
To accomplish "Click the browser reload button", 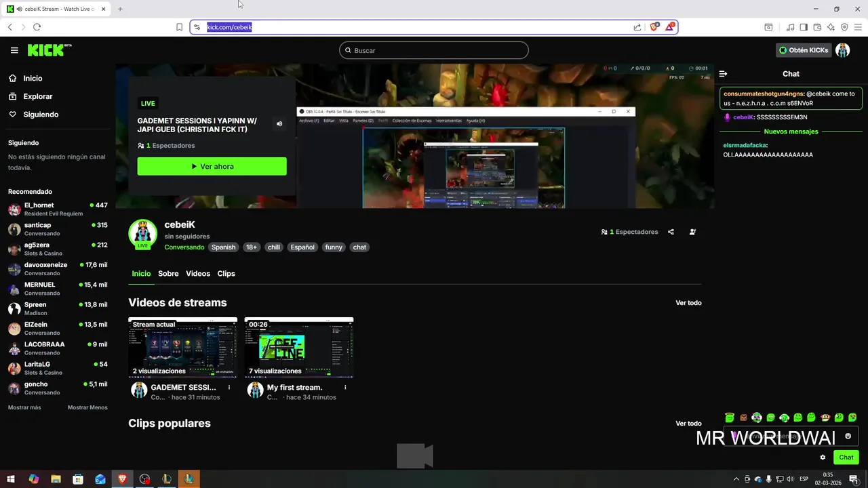I will [x=37, y=27].
